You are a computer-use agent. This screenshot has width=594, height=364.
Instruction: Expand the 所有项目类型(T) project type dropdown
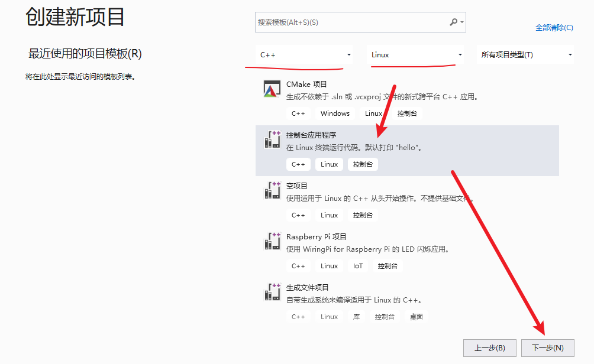[x=525, y=55]
